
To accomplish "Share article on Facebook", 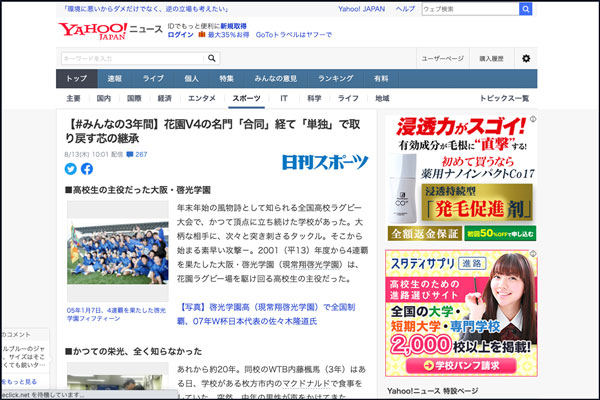I will click(x=87, y=169).
